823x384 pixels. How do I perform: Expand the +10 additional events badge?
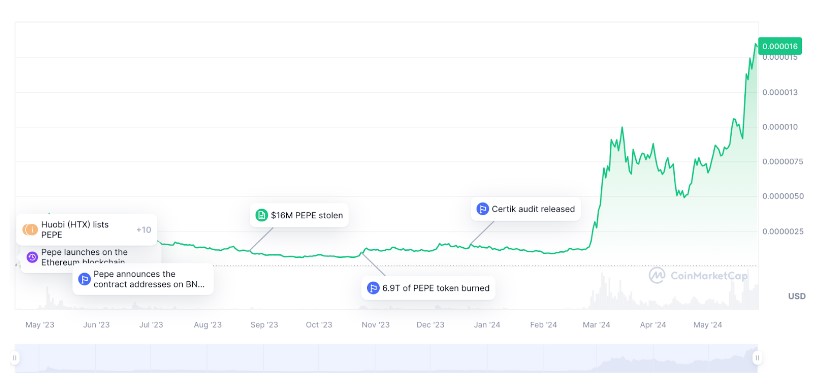click(143, 230)
